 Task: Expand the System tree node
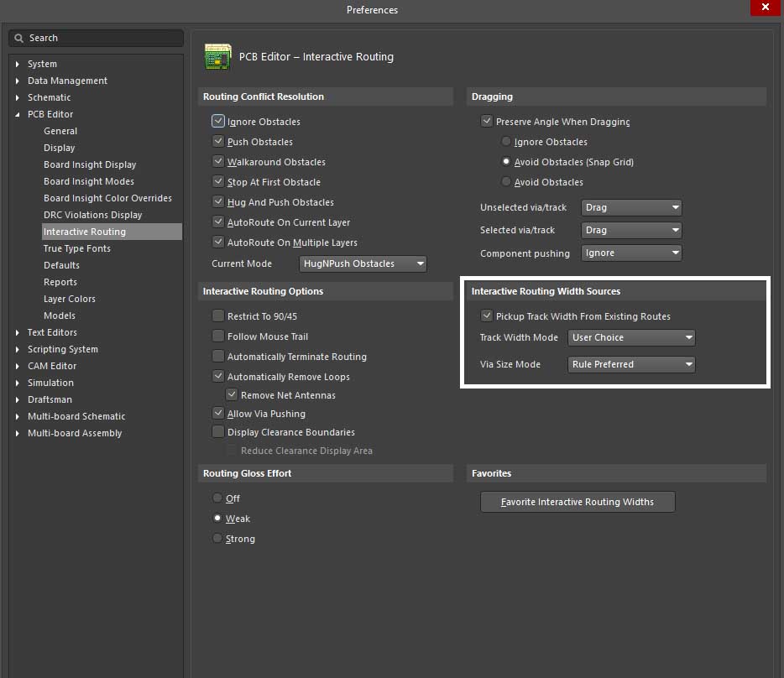point(18,65)
